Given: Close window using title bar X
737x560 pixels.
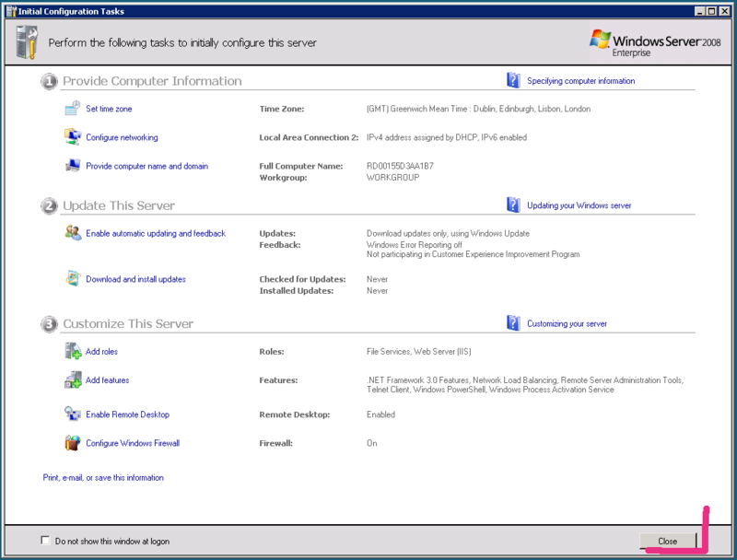Looking at the screenshot, I should (x=724, y=11).
